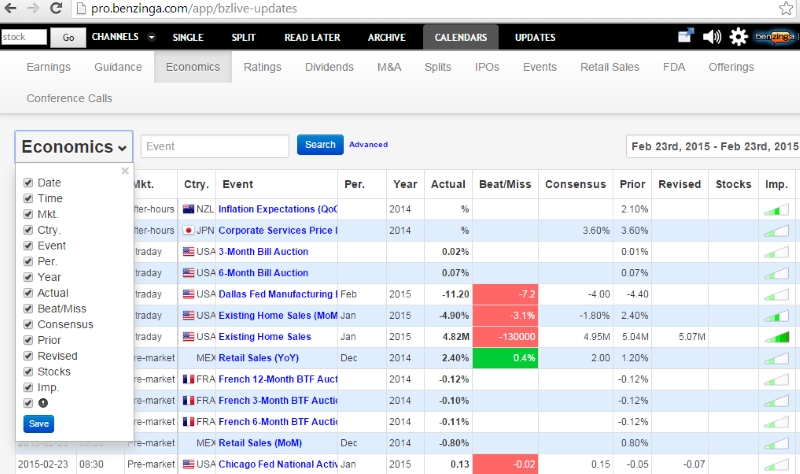
Task: Switch to the Split view tab
Action: (x=243, y=37)
